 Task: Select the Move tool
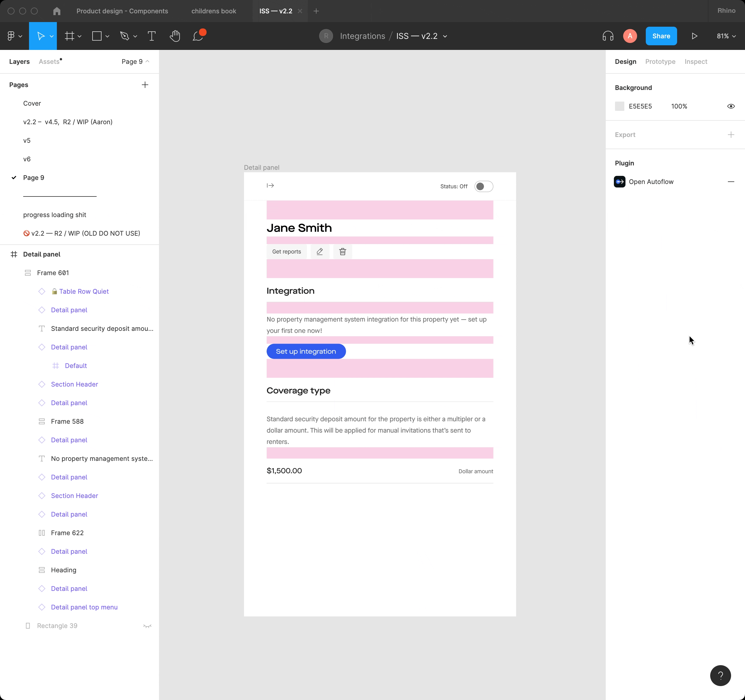click(41, 36)
